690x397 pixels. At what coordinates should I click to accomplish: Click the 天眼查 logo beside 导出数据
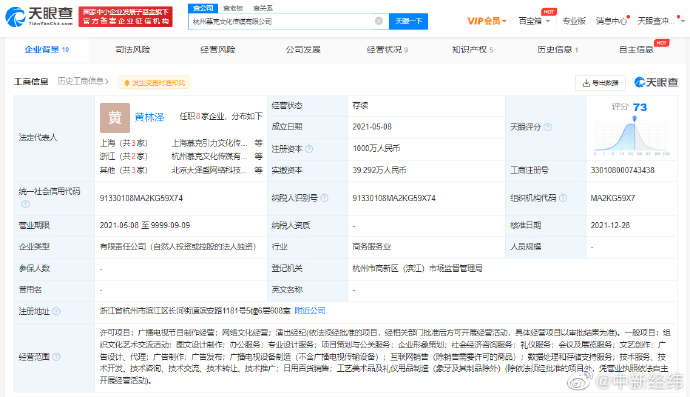pos(656,82)
